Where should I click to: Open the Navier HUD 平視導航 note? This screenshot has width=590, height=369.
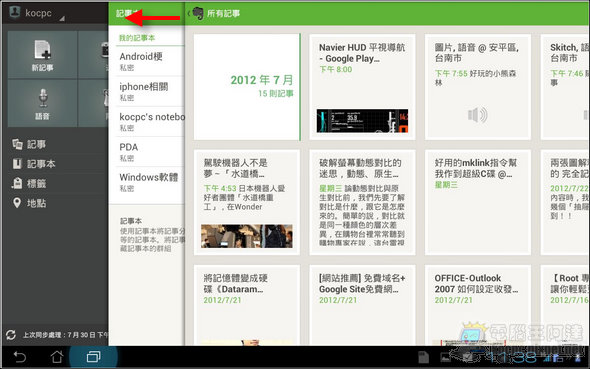(362, 87)
